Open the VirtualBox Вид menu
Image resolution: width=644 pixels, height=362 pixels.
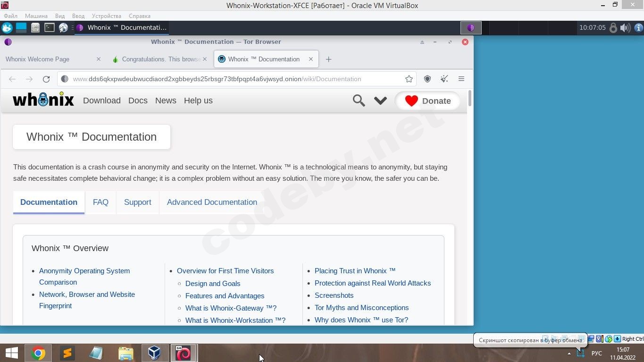(60, 16)
